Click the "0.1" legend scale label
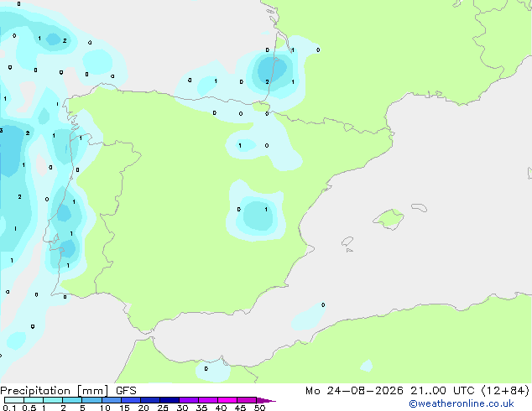Image resolution: width=532 pixels, height=411 pixels. pyautogui.click(x=9, y=408)
